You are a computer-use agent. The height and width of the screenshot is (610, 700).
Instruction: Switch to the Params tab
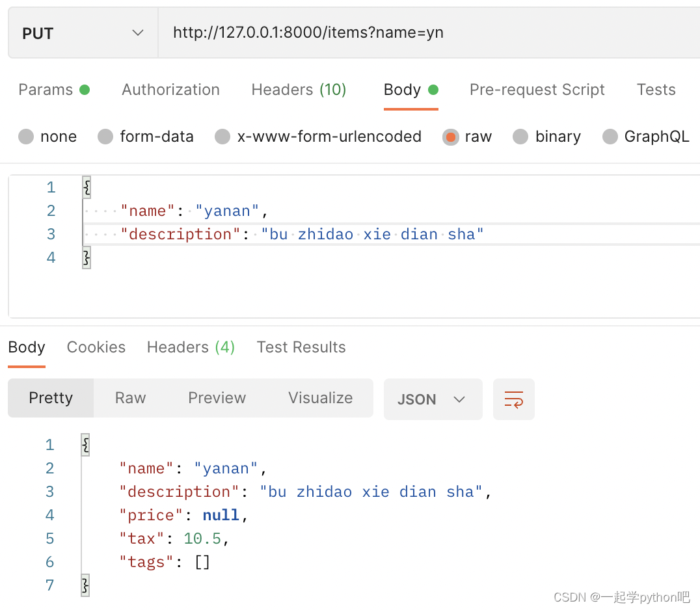53,90
